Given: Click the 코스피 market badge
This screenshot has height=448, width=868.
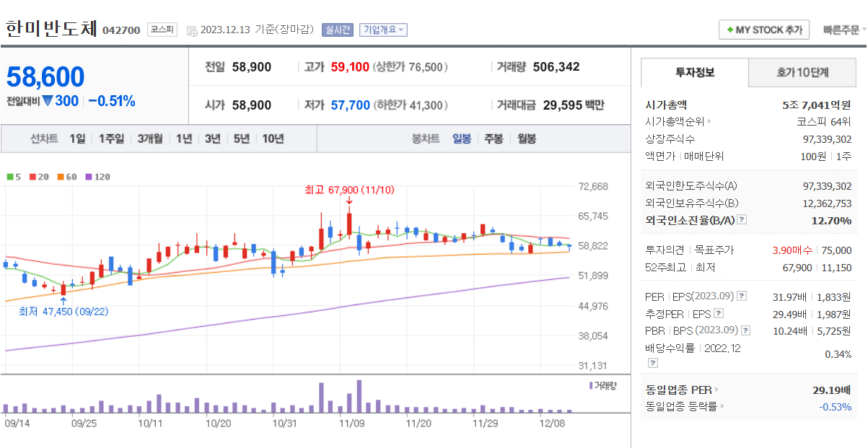Looking at the screenshot, I should (162, 30).
